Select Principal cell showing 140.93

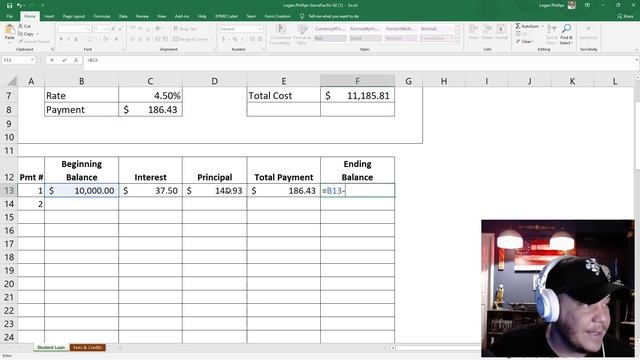(x=215, y=191)
